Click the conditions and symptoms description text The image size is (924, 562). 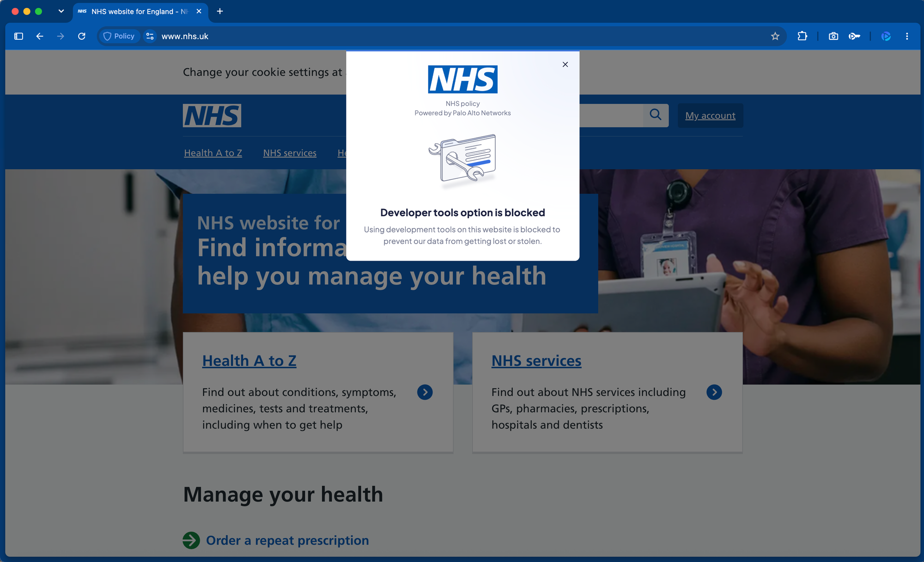[299, 409]
